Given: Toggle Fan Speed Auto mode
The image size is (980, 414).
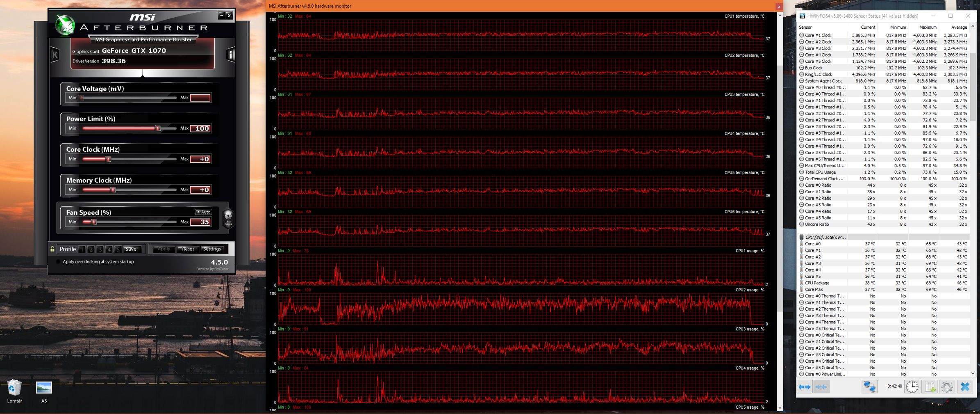Looking at the screenshot, I should [x=203, y=212].
